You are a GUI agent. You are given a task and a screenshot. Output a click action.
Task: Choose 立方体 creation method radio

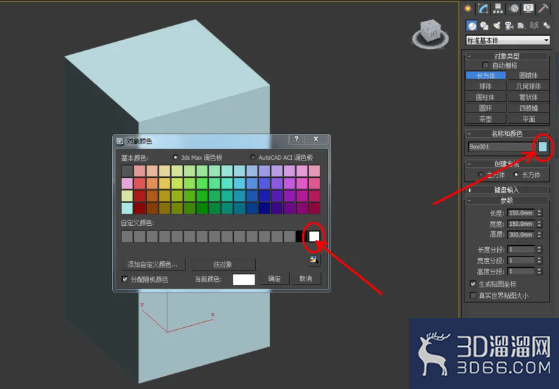481,175
